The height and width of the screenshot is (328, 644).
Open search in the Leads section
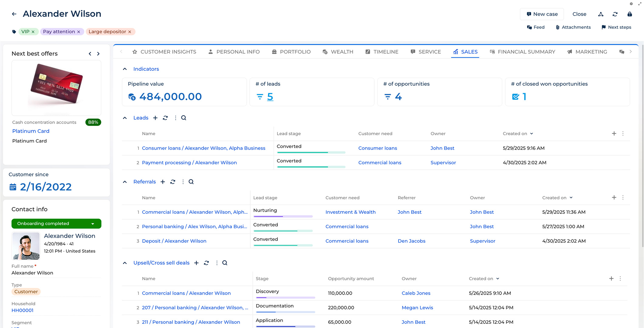pos(183,118)
